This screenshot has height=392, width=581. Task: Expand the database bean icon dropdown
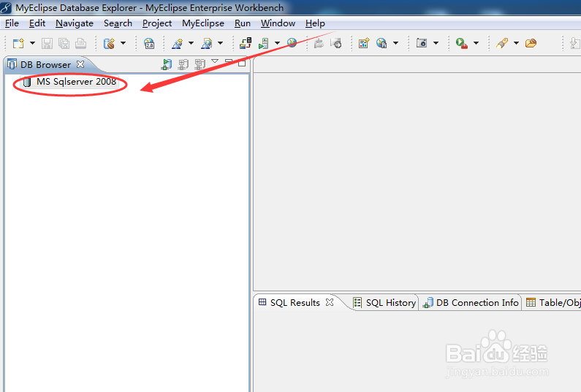123,43
